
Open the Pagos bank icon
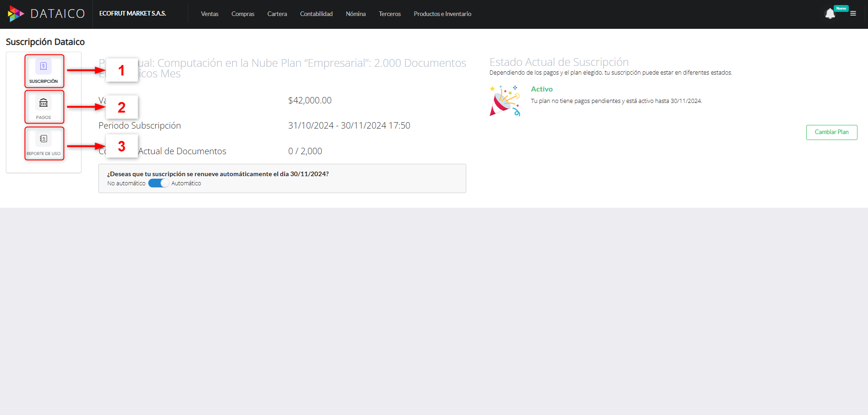point(43,103)
